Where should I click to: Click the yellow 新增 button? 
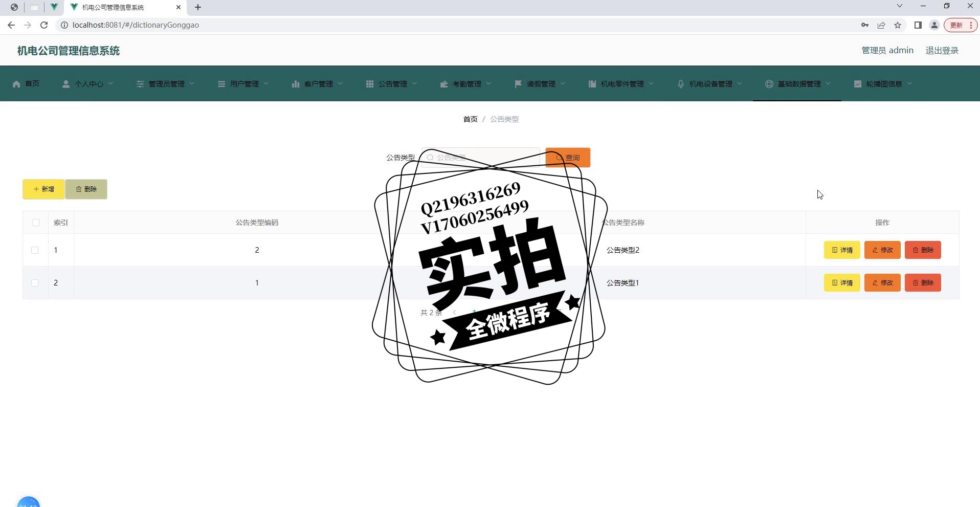(43, 189)
